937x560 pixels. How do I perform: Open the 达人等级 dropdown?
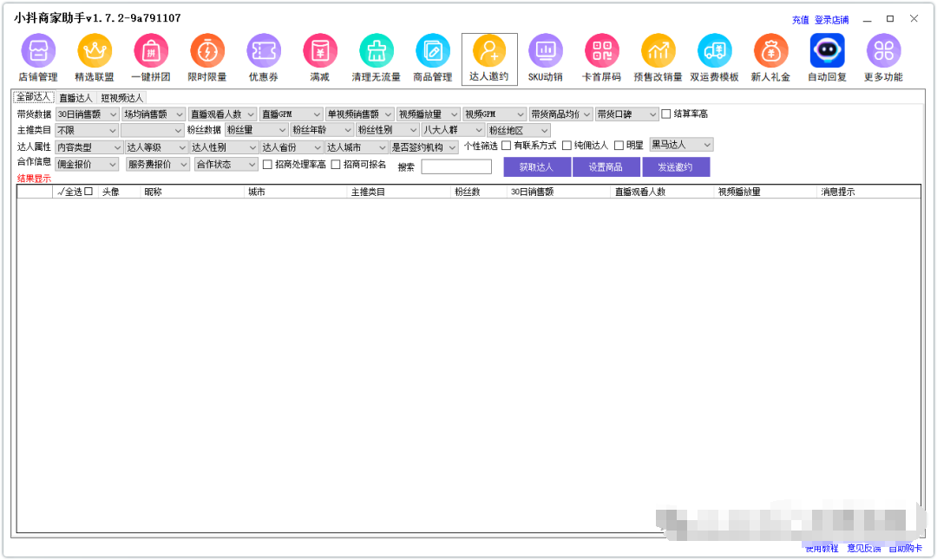(156, 147)
